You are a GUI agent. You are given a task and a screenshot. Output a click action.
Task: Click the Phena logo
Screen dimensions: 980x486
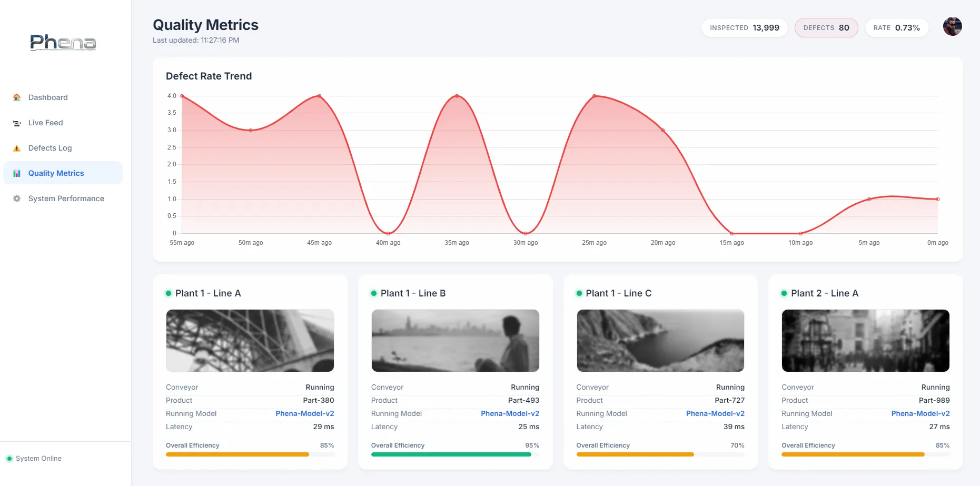[x=63, y=43]
